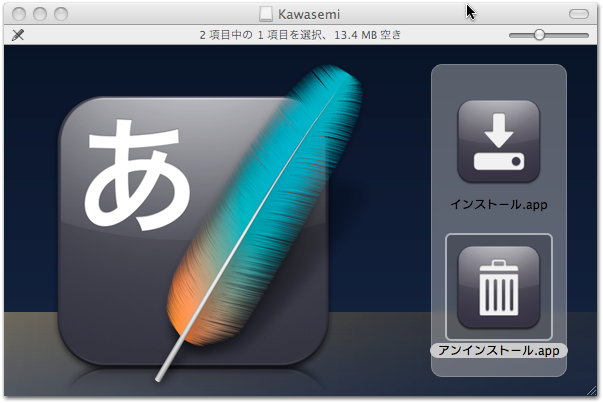Click the crossed-out pencil icon
Viewport: 603px width, 403px height.
pyautogui.click(x=18, y=35)
